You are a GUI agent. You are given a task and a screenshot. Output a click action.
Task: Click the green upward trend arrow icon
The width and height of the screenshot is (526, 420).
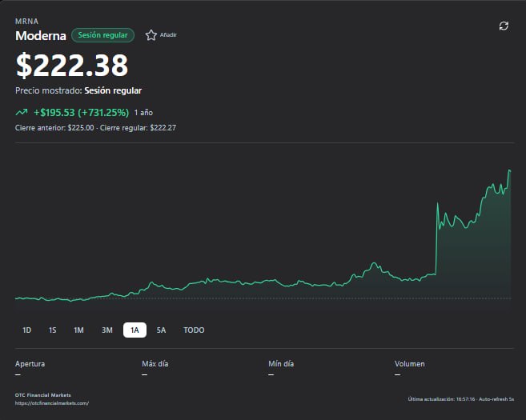22,112
